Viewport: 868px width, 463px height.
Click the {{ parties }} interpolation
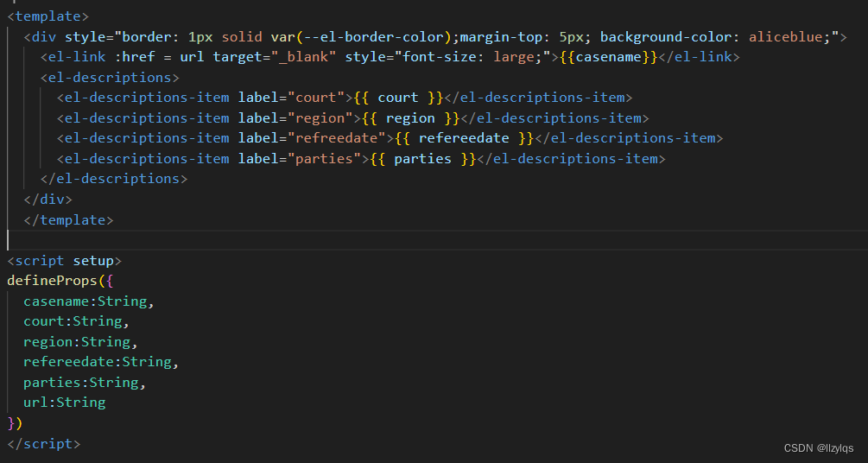click(423, 158)
